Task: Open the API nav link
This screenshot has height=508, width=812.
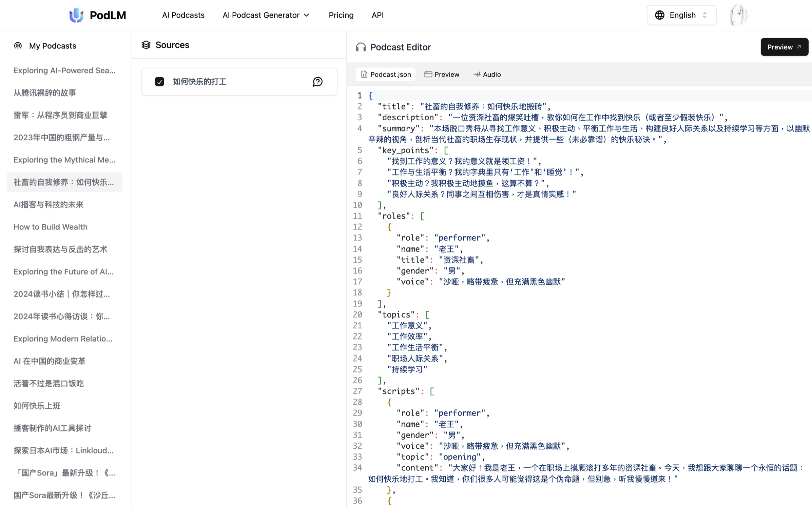Action: pyautogui.click(x=378, y=15)
